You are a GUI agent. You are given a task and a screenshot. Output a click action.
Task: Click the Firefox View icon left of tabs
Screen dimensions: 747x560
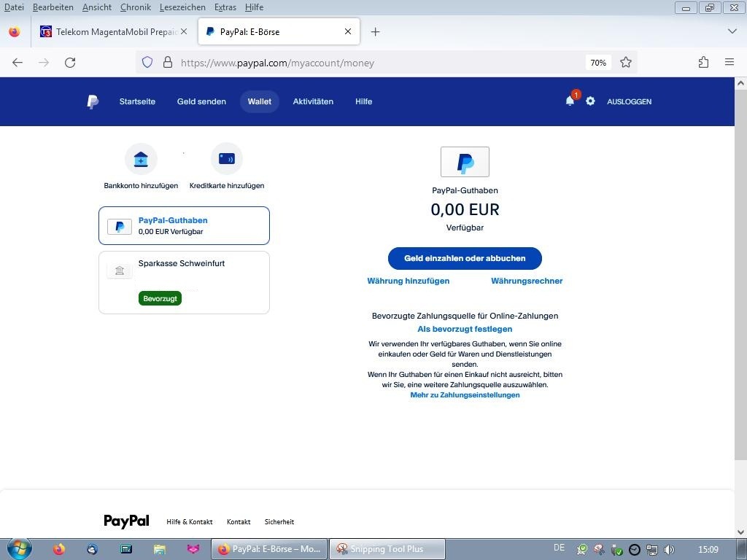pyautogui.click(x=15, y=32)
